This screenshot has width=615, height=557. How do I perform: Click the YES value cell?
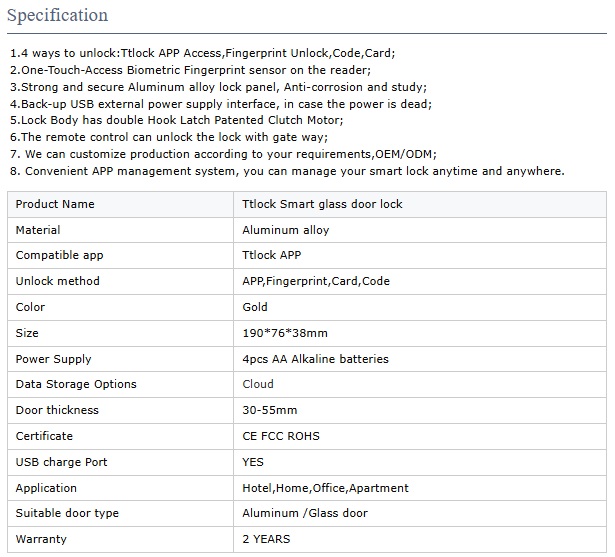tap(420, 462)
